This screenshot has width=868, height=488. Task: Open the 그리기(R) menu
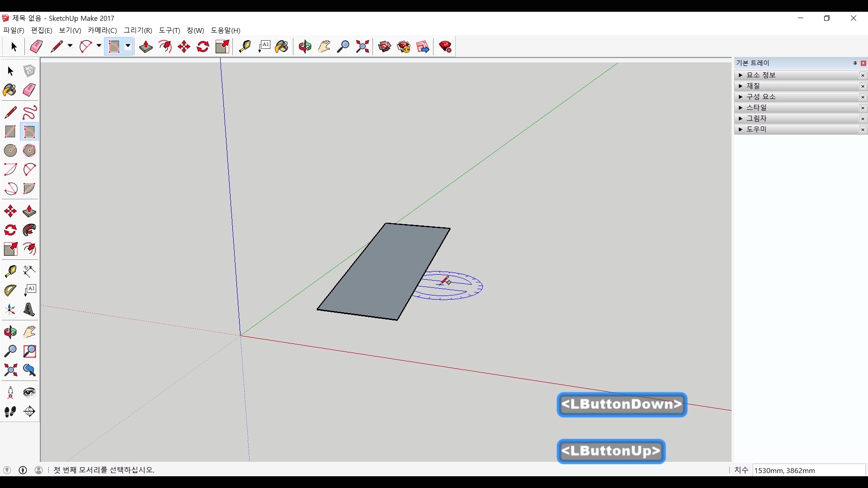click(138, 30)
